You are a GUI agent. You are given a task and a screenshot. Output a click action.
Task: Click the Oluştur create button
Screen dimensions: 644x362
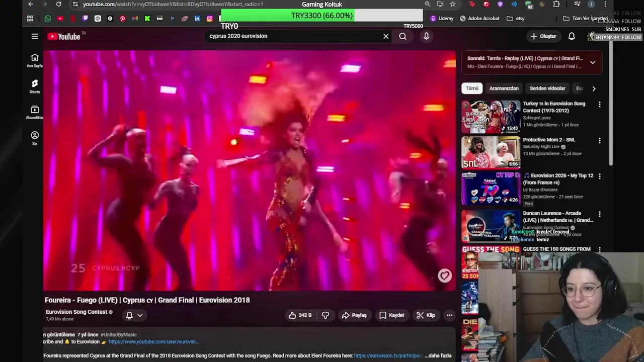tap(543, 36)
